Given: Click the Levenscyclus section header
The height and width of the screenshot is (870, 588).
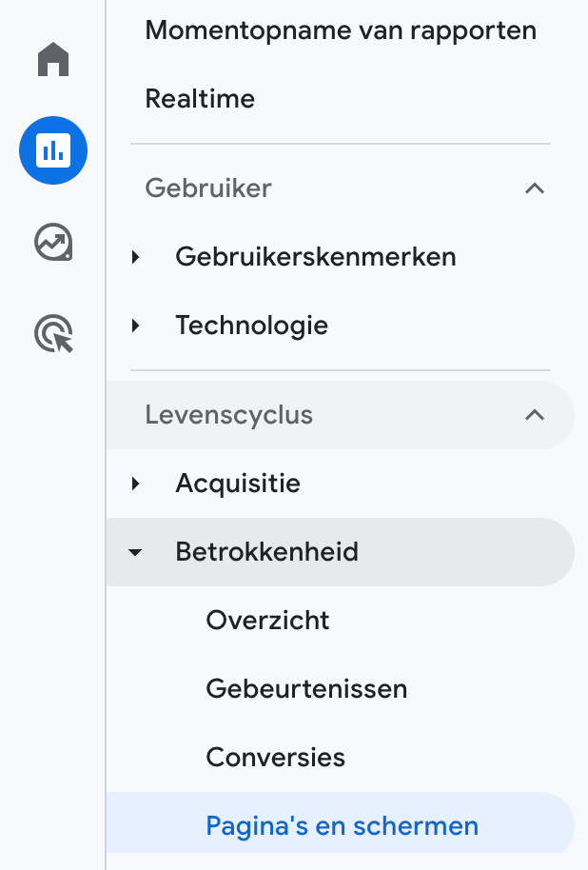Looking at the screenshot, I should 226,415.
